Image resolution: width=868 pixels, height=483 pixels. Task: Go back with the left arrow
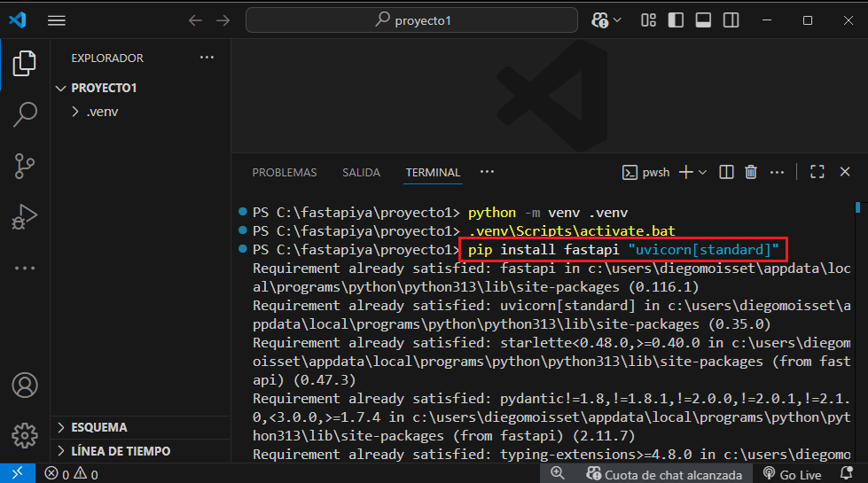(195, 20)
